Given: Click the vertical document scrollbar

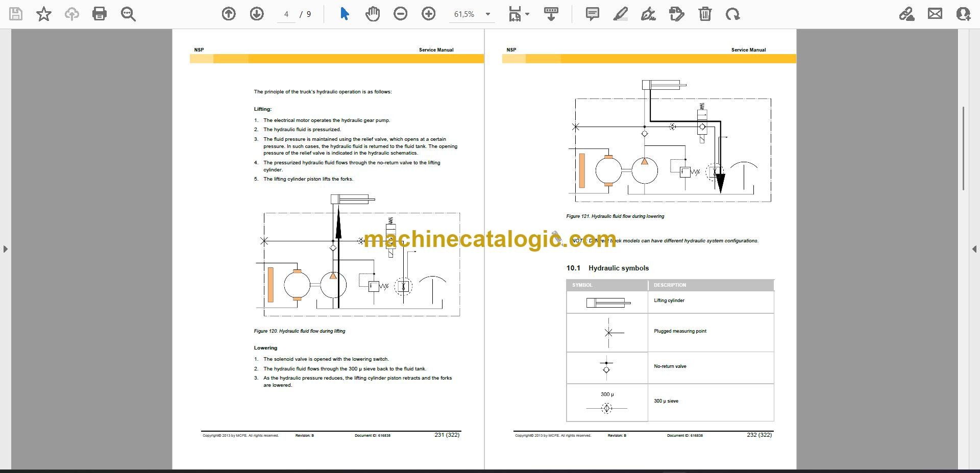Looking at the screenshot, I should coord(963,148).
